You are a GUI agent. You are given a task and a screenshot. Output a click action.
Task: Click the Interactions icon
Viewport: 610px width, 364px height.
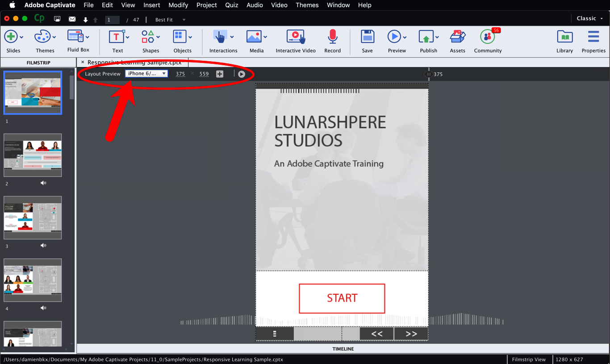(220, 37)
